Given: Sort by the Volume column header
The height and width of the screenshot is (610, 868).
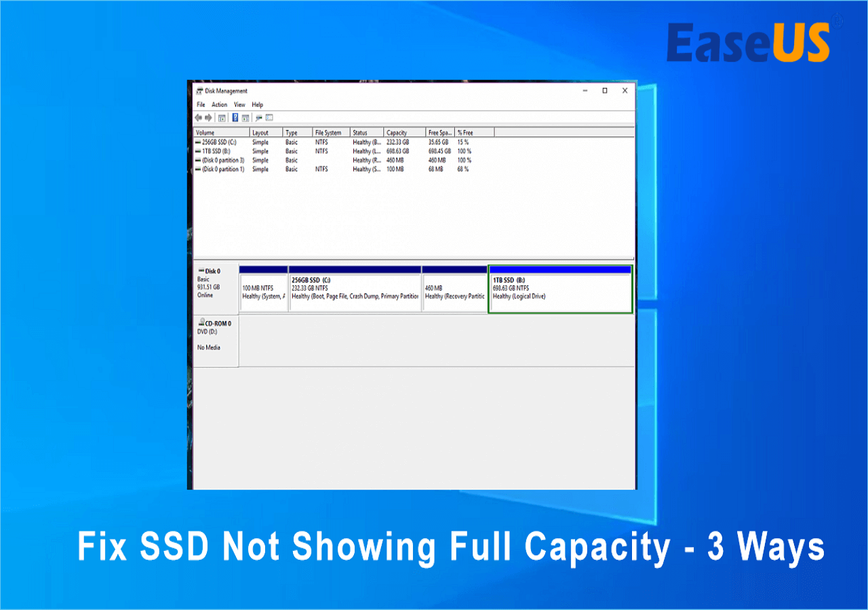Looking at the screenshot, I should click(222, 133).
